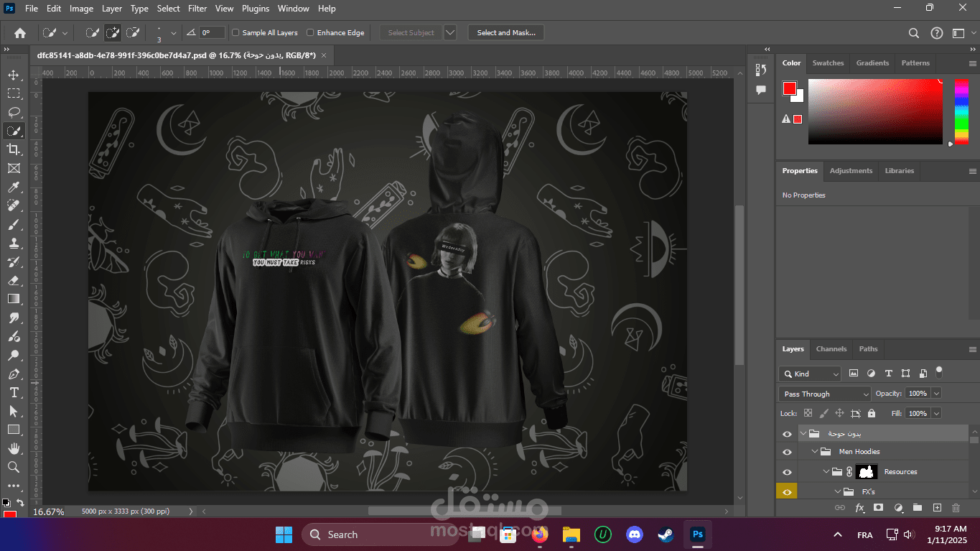Hide the FX's group layer
980x551 pixels.
pos(787,492)
